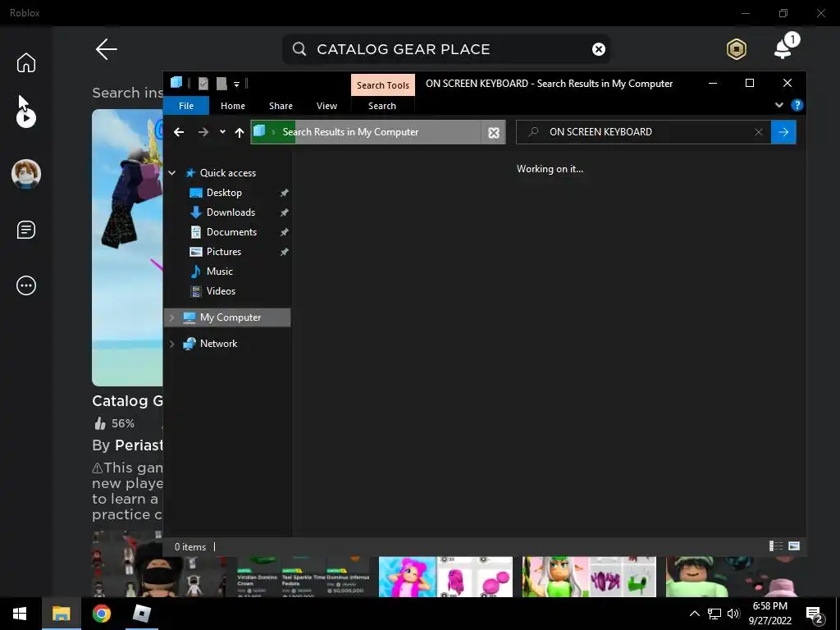
Task: Open volume tray icon
Action: click(x=733, y=614)
